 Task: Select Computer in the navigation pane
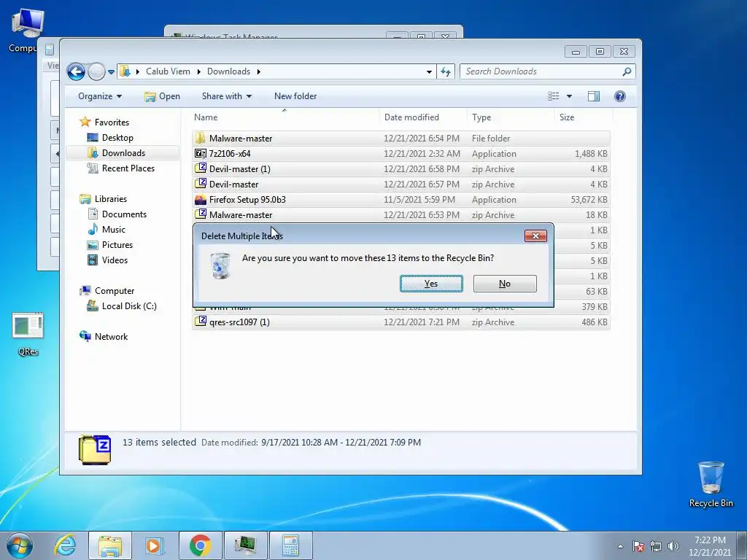click(115, 291)
